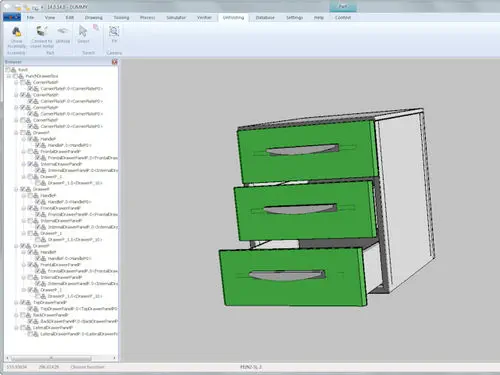The height and width of the screenshot is (375, 500).
Task: Click the PunchDrawerBox node icon
Action: click(x=21, y=76)
